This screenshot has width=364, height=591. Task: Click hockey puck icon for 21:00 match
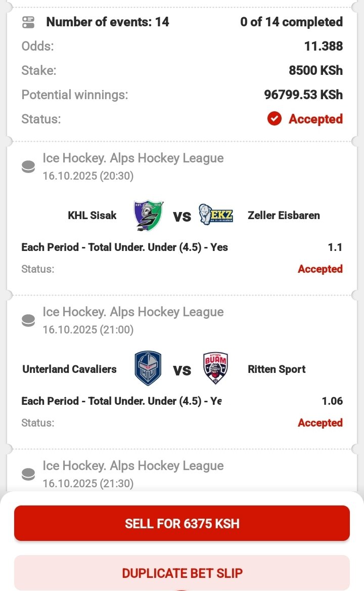tap(29, 321)
